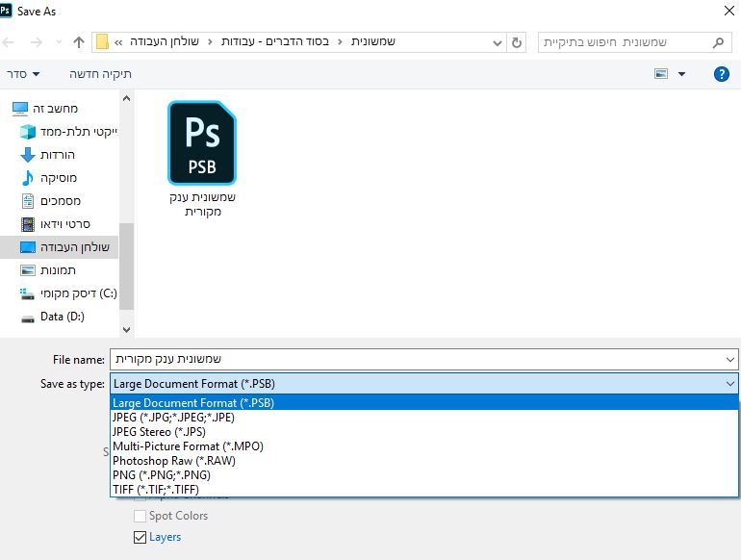Refresh the current folder view

click(x=517, y=42)
